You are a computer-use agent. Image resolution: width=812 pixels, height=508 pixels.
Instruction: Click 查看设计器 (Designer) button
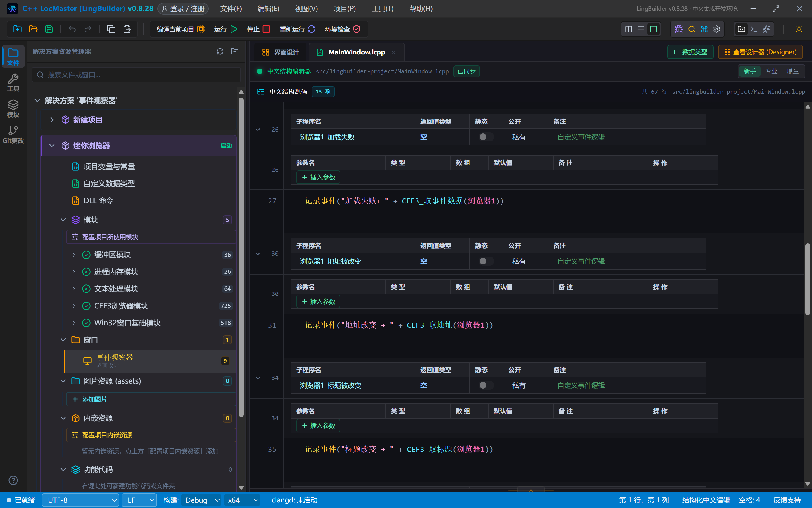[761, 52]
